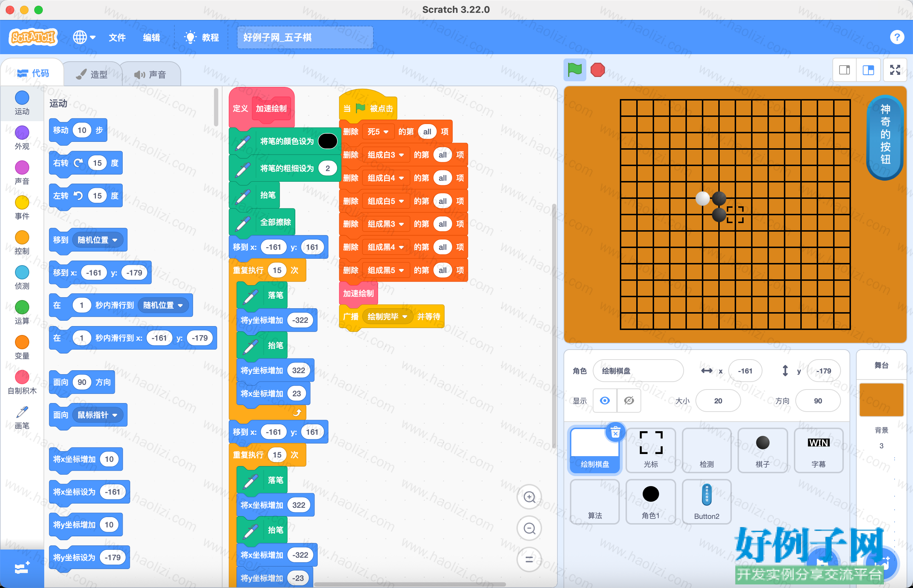Select the 控制 block category

(22, 242)
